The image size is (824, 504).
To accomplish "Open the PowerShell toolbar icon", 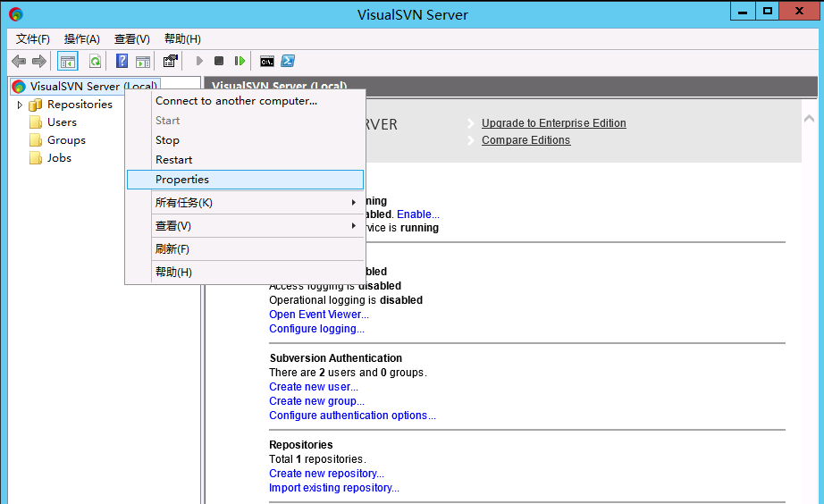I will coord(288,61).
